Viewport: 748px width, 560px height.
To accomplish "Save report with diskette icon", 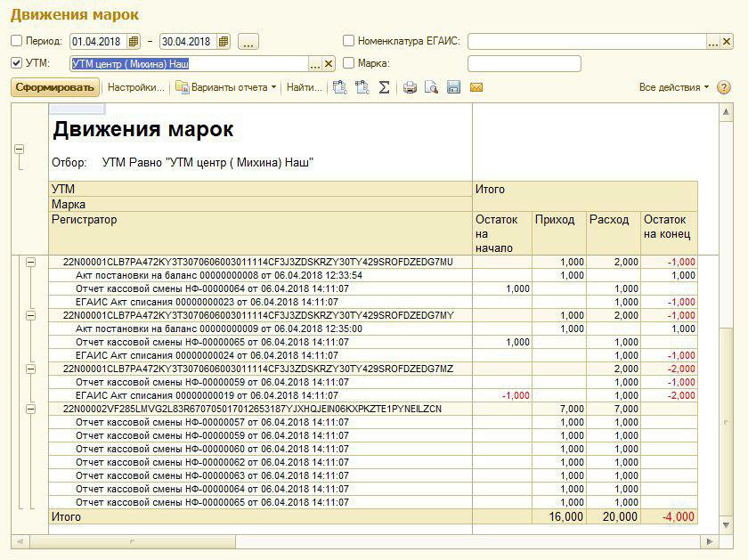I will (x=453, y=87).
